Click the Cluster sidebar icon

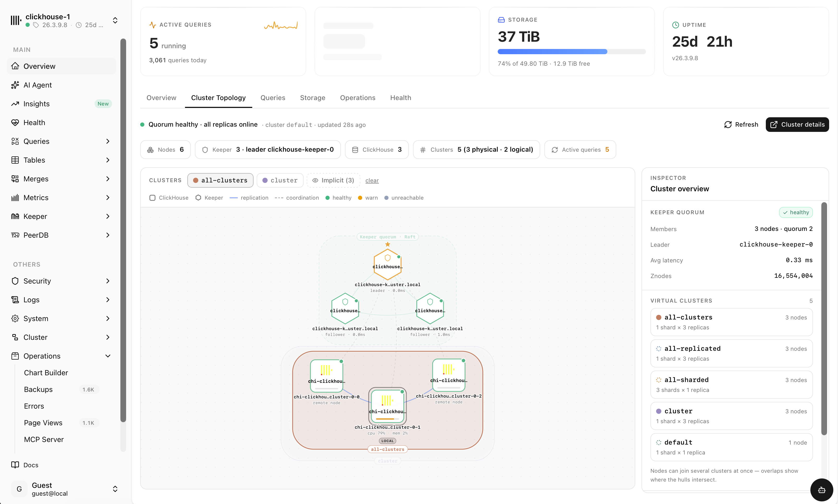pos(15,337)
